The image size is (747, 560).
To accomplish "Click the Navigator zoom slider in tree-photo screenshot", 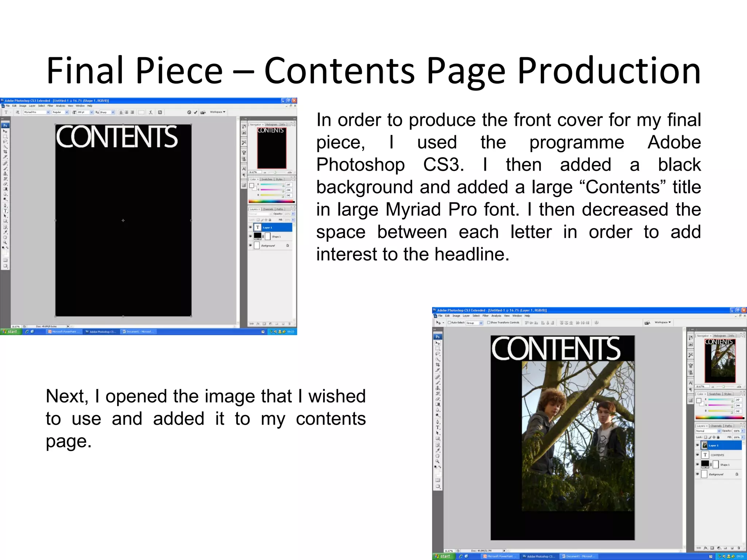I will pyautogui.click(x=724, y=386).
